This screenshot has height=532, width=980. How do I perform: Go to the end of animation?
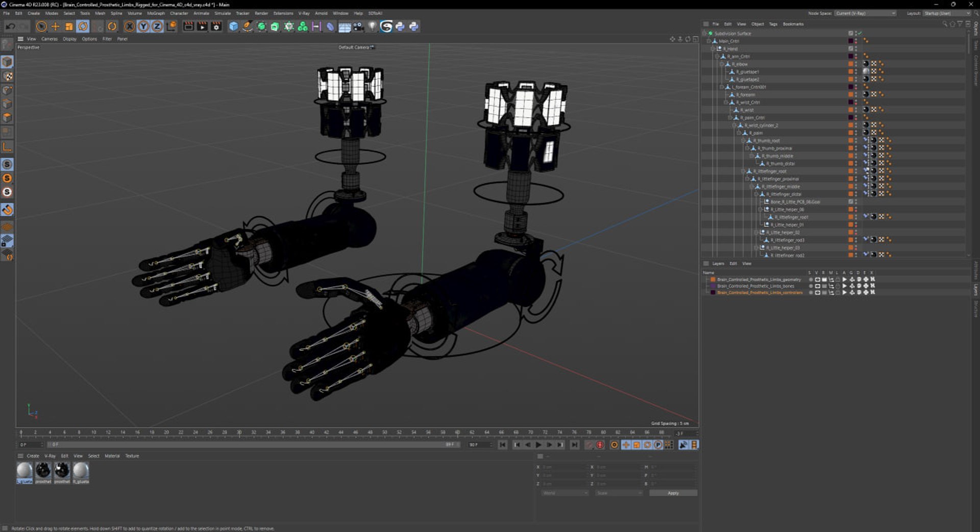[x=574, y=445]
